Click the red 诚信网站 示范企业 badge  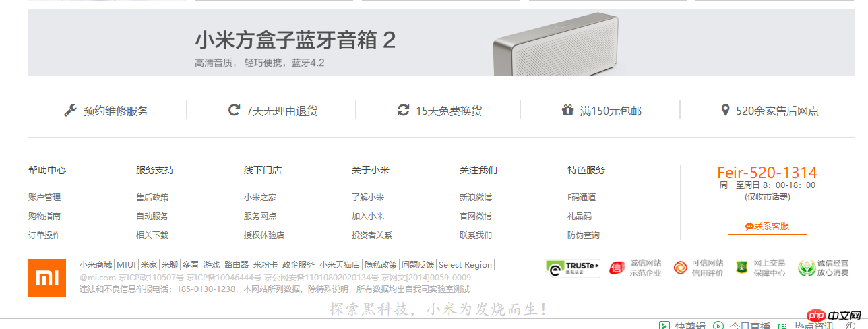(x=635, y=268)
